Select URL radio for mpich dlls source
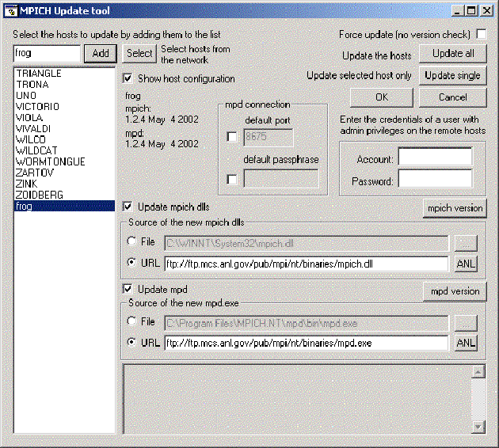The image size is (499, 448). [x=131, y=263]
